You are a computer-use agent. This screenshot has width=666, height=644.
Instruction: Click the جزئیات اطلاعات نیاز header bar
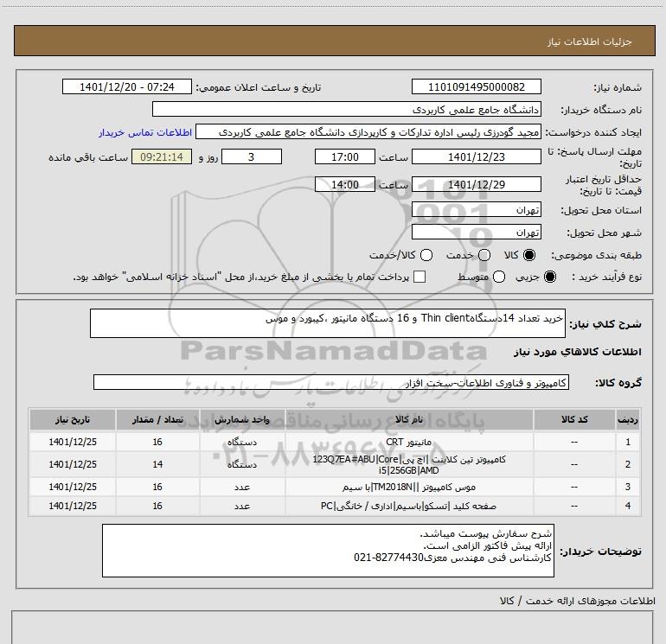[334, 41]
